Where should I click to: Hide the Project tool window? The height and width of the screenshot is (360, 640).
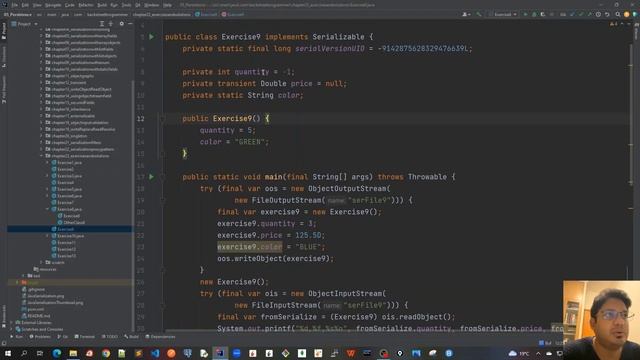click(x=130, y=24)
